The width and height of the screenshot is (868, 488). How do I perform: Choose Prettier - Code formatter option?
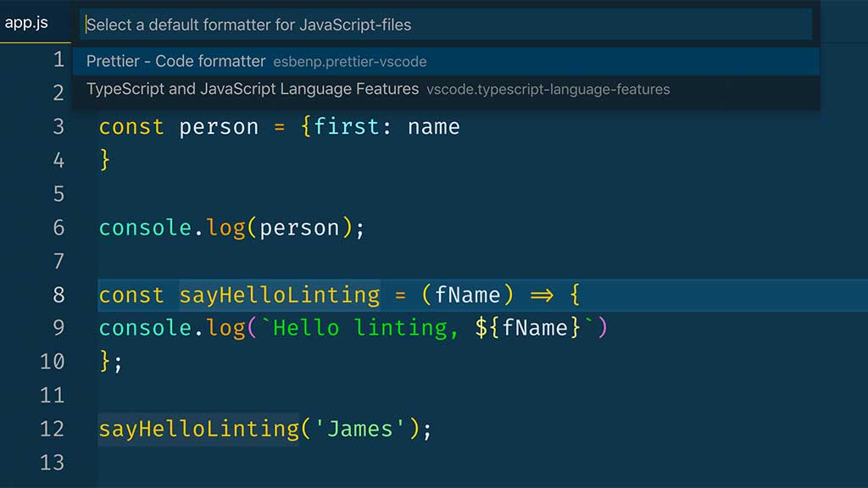coord(446,61)
